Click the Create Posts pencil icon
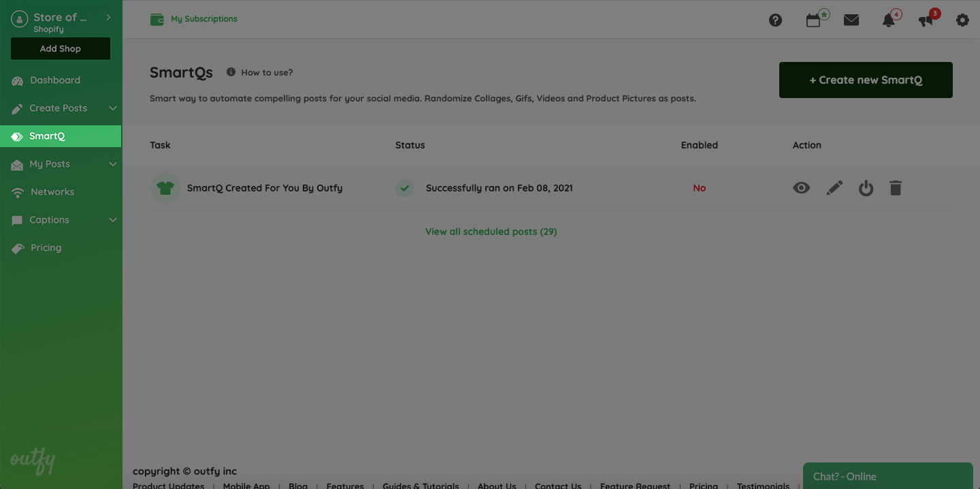 18,108
